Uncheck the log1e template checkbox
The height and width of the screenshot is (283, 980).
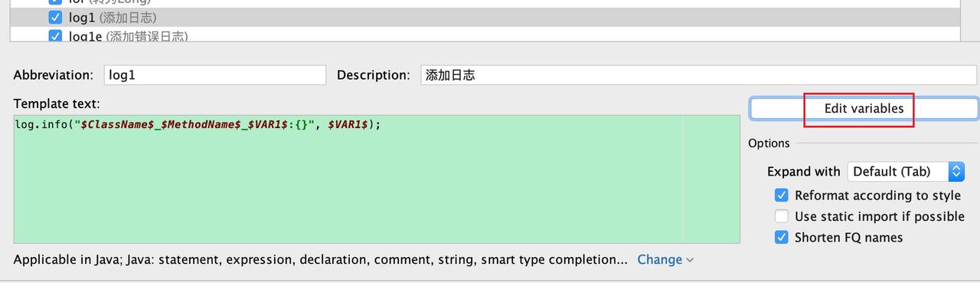[55, 36]
